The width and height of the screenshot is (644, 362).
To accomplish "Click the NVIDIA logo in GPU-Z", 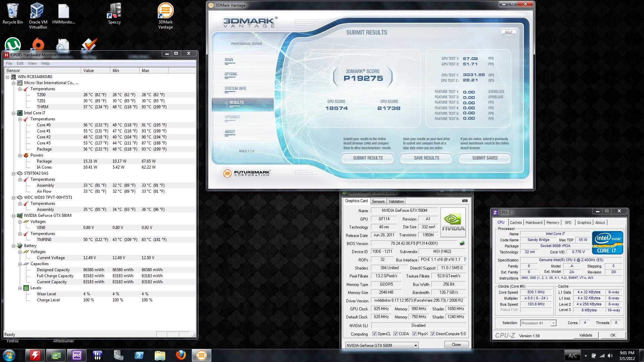I will tap(453, 222).
